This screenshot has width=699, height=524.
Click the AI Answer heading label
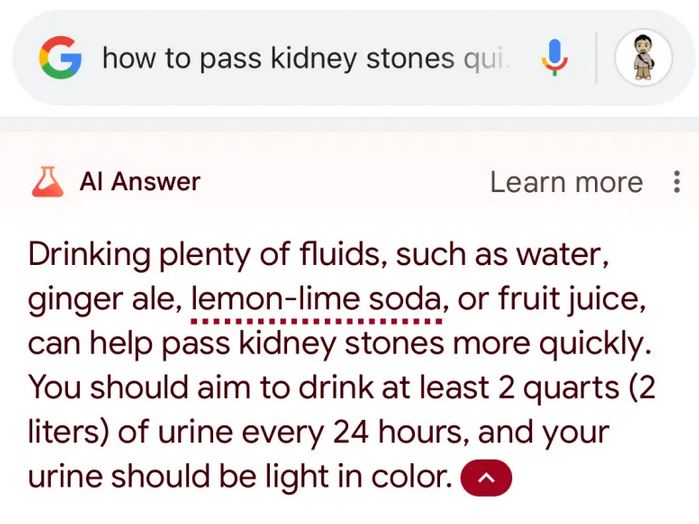[x=140, y=182]
